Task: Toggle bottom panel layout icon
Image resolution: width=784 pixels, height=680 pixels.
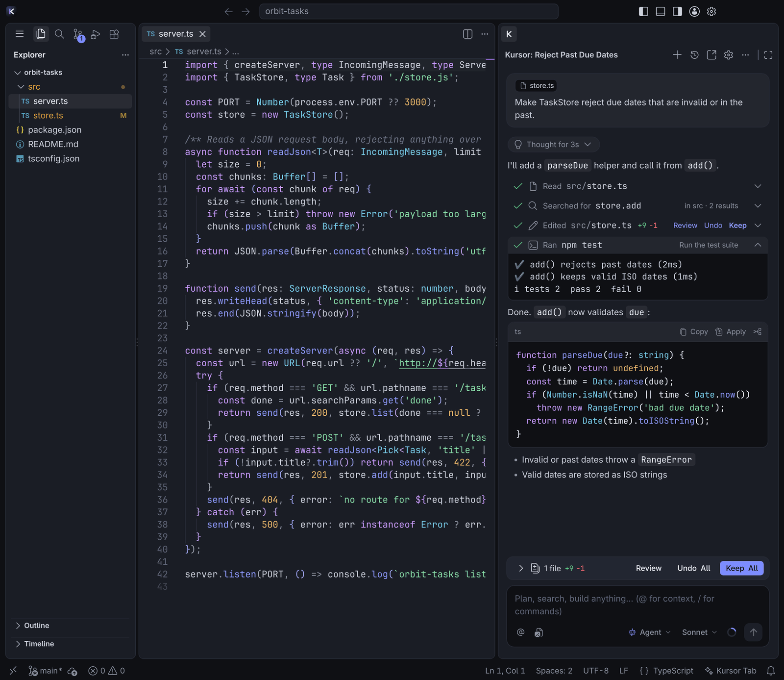Action: [x=661, y=11]
